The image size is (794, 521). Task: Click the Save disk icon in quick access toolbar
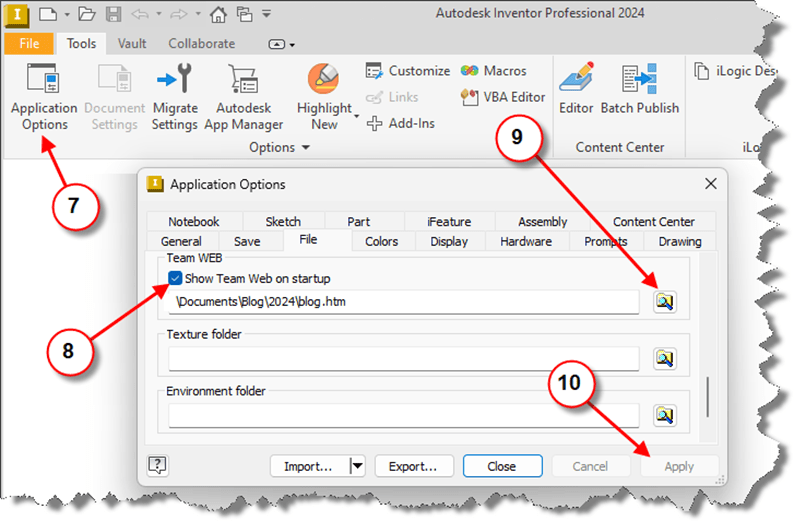click(x=113, y=14)
